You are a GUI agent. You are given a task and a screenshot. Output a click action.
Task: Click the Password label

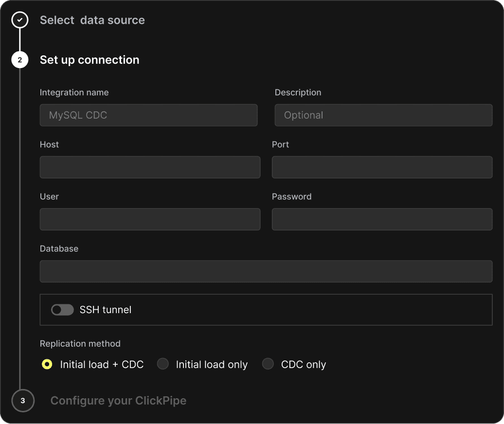point(291,196)
